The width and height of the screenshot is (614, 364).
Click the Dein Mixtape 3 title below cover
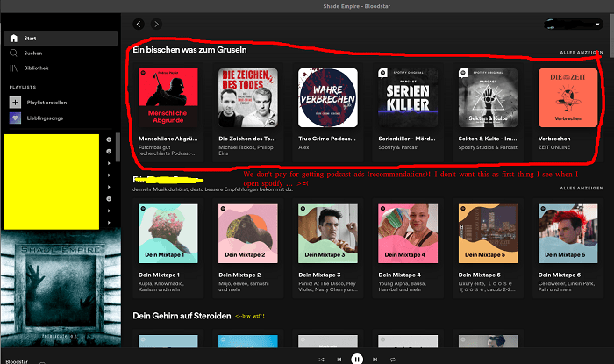(319, 275)
